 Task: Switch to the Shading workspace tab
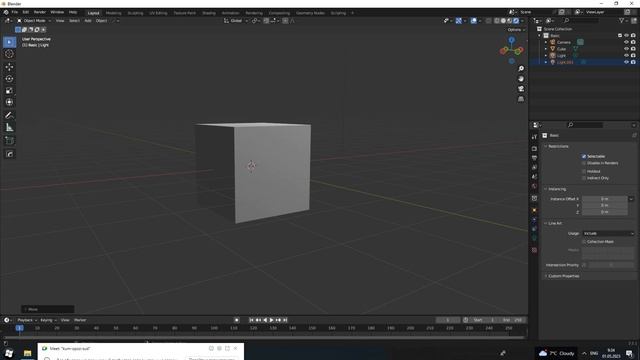tap(209, 13)
